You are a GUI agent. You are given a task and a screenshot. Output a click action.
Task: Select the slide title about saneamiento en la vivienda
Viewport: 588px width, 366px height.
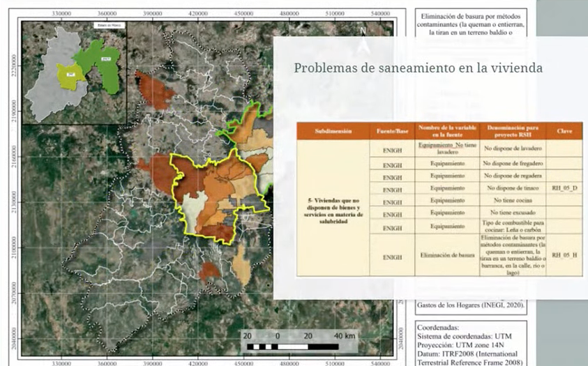click(x=418, y=68)
